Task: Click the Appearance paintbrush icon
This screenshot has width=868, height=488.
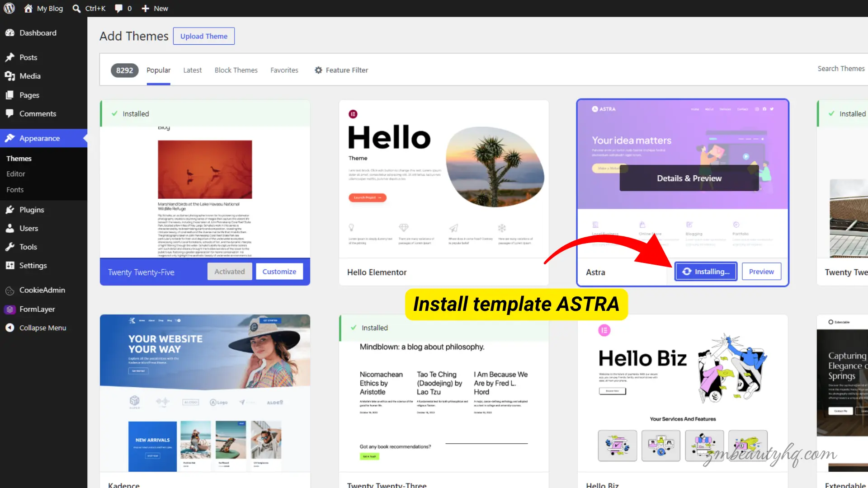Action: (x=9, y=138)
